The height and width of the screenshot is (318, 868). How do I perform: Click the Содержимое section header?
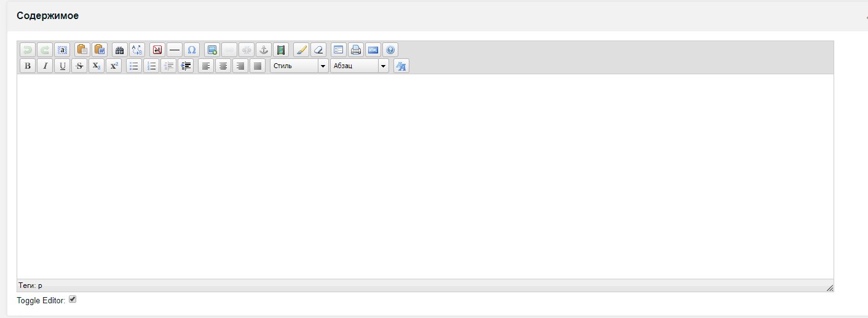[47, 15]
